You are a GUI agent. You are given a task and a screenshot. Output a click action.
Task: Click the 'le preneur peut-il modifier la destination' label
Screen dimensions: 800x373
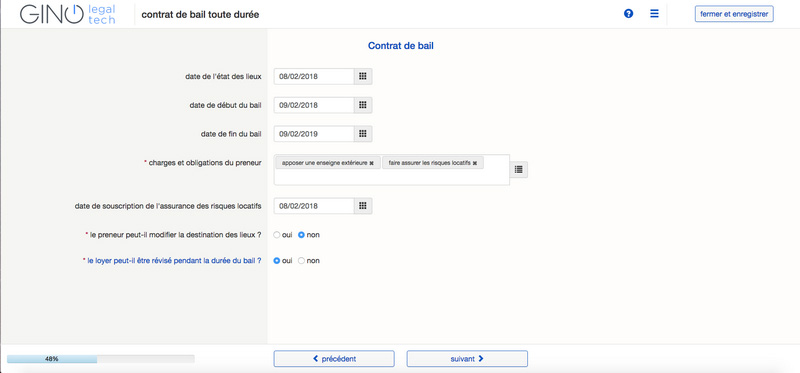pyautogui.click(x=177, y=235)
